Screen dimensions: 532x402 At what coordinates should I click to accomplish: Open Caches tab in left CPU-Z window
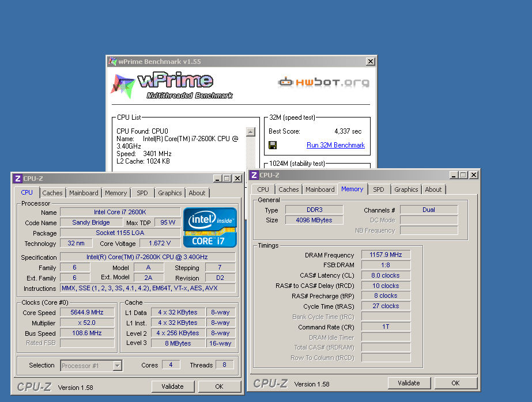click(52, 193)
